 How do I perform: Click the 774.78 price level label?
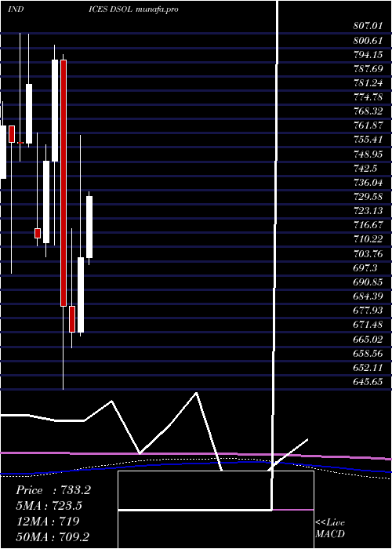click(368, 97)
